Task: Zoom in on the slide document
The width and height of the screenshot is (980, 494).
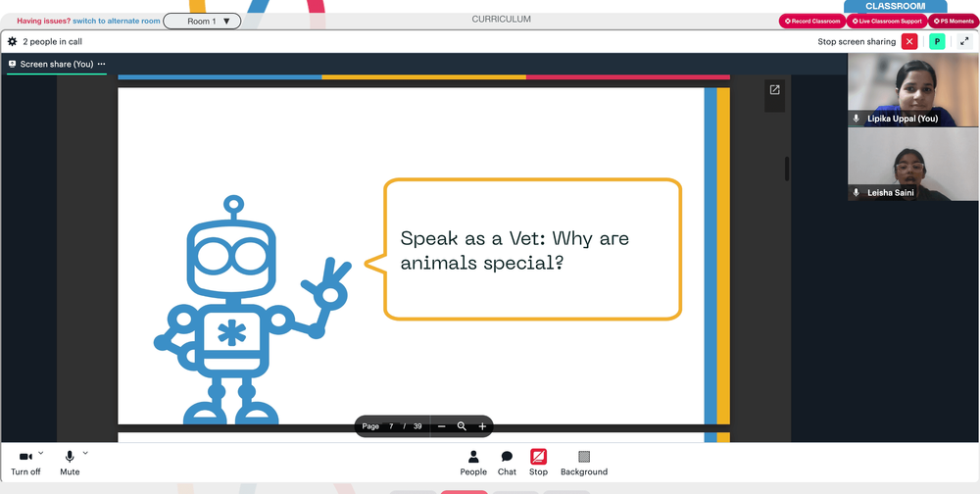Action: tap(482, 426)
